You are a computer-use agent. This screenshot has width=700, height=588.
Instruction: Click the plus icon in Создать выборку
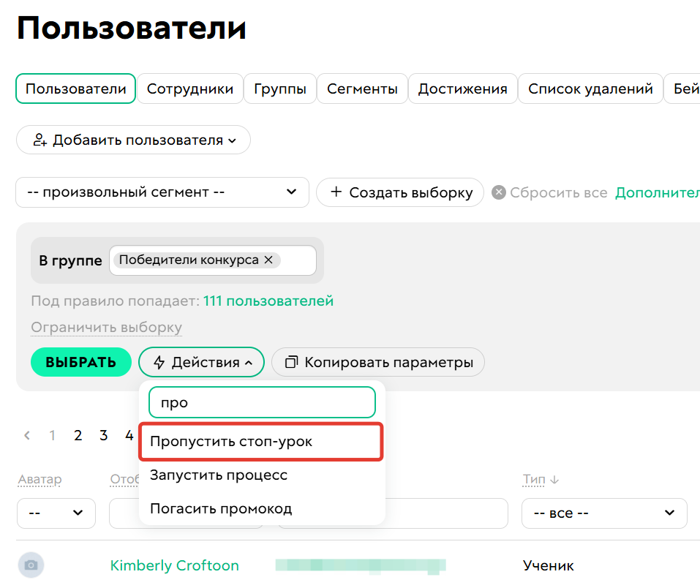[336, 192]
